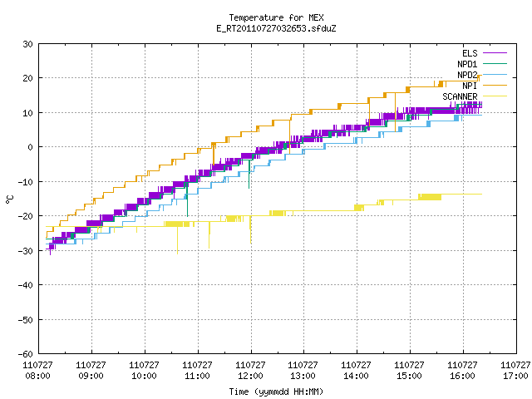Click the x-axis tick label '11:00'

pyautogui.click(x=197, y=376)
